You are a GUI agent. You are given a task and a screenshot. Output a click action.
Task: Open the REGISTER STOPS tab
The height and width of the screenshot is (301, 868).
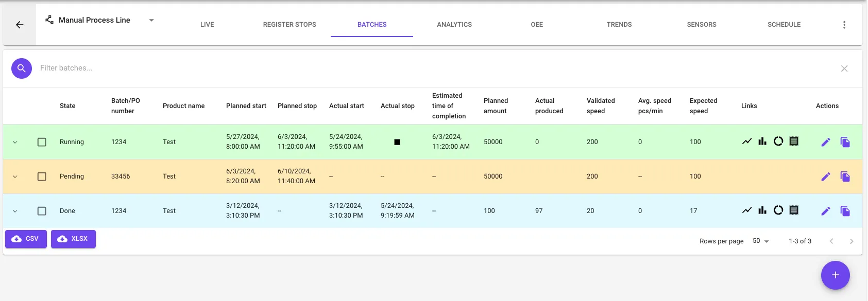290,24
